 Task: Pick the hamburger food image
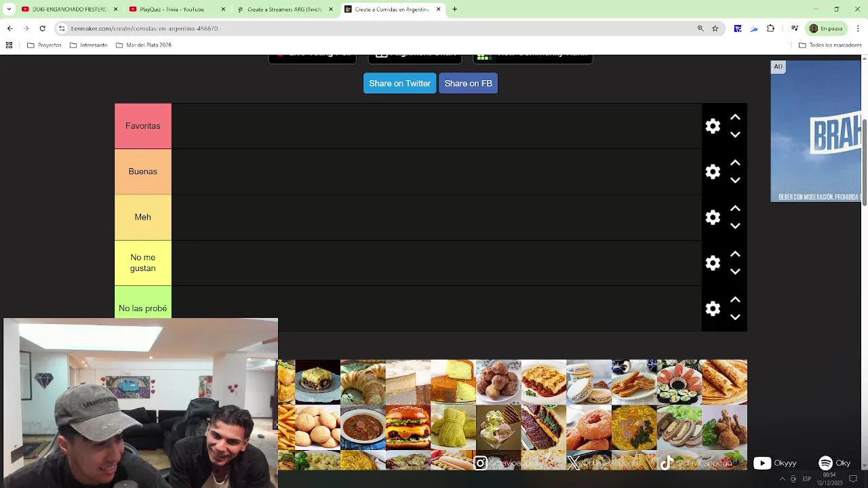click(408, 428)
